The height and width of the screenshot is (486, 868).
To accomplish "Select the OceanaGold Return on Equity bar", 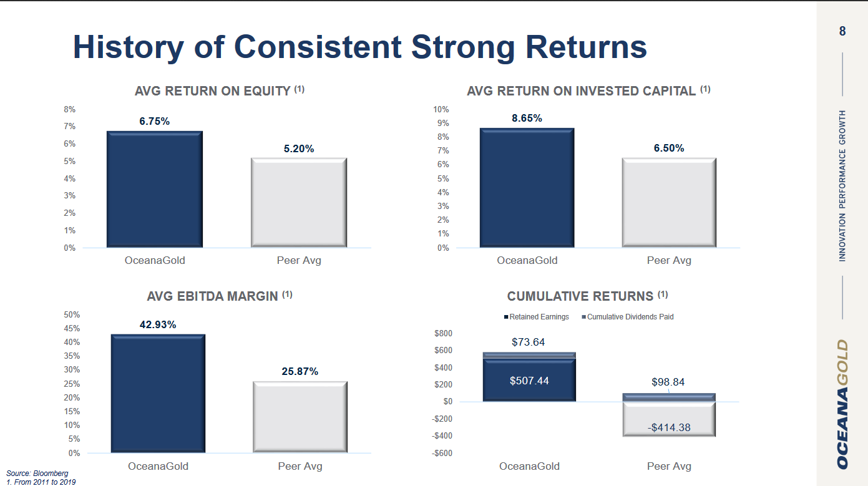I will tap(155, 189).
